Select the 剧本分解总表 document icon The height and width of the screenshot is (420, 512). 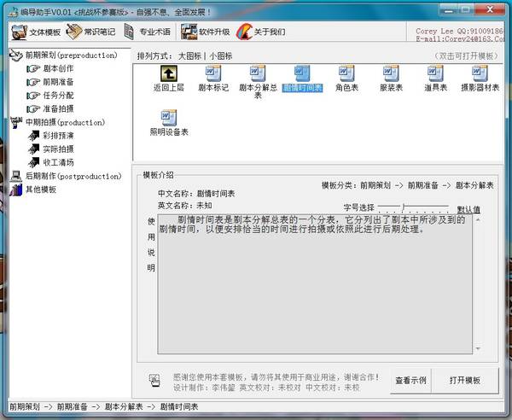(x=258, y=73)
